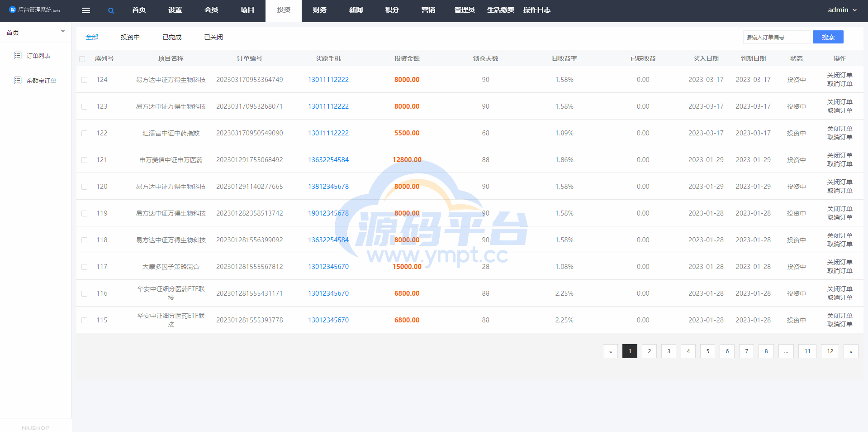Open the 生活缴费 top menu
Viewport: 868px width, 432px height.
pyautogui.click(x=501, y=10)
